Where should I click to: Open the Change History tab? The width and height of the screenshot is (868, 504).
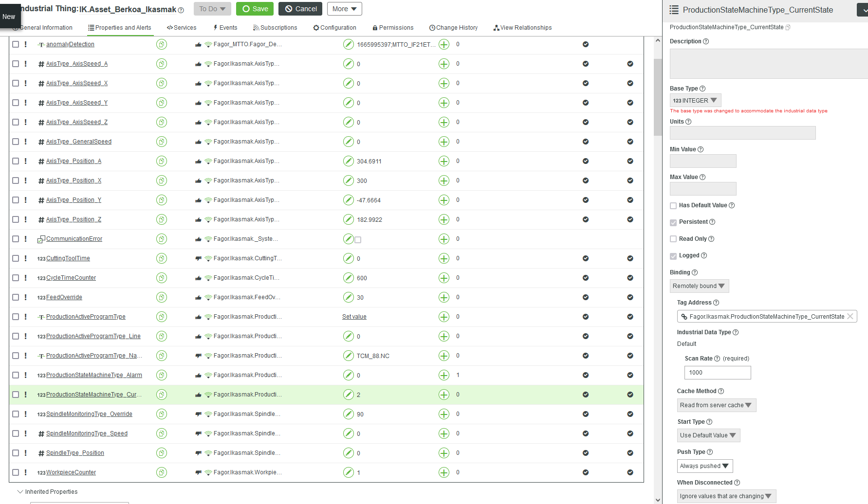click(x=454, y=27)
